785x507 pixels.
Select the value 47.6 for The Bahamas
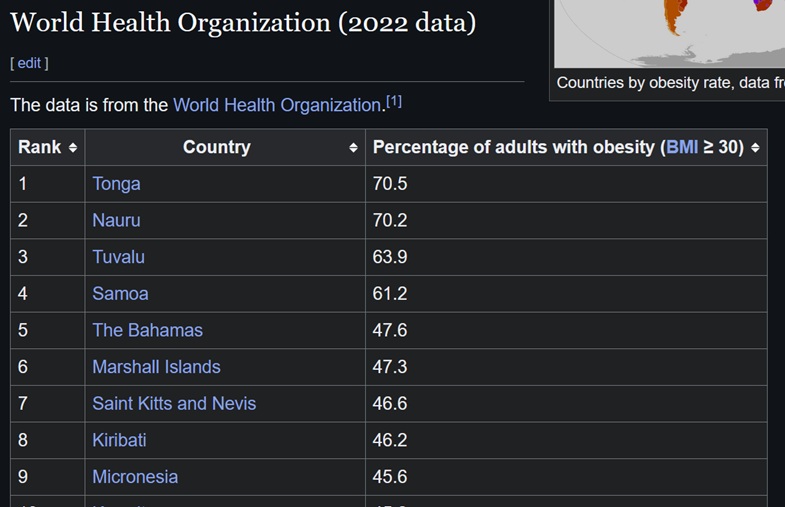[x=390, y=330]
